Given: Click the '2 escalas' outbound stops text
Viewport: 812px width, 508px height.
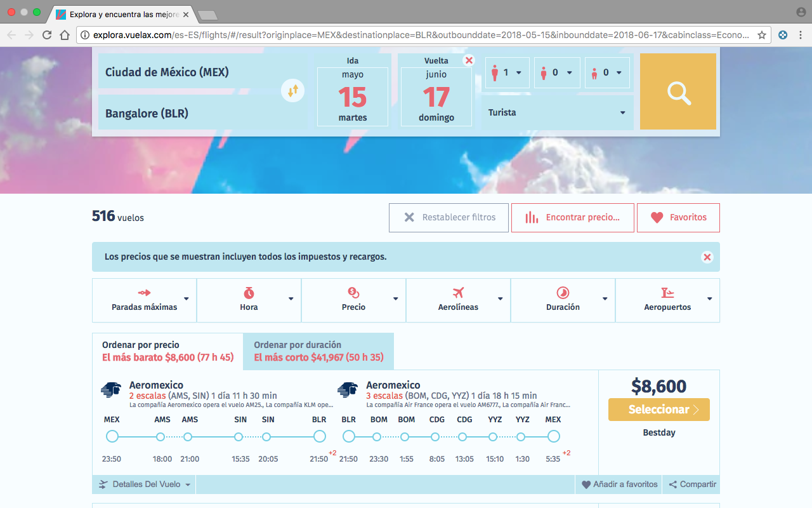Looking at the screenshot, I should tap(147, 396).
